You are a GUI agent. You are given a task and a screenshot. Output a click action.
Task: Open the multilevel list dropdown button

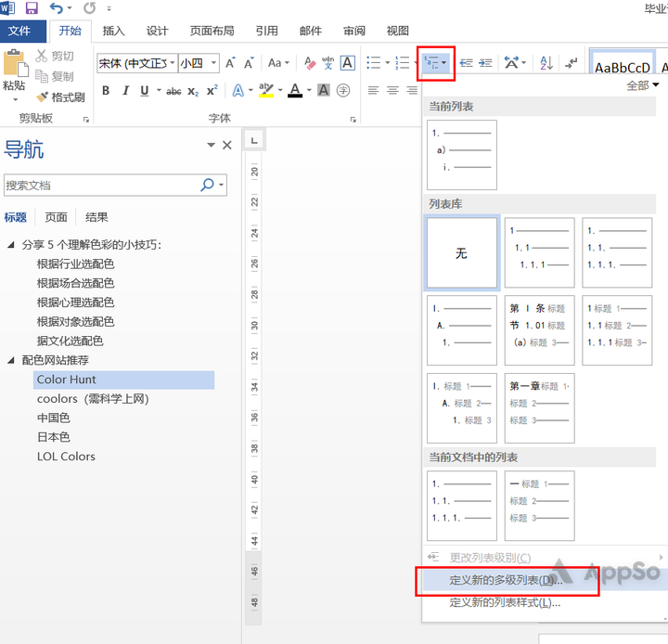coord(435,63)
